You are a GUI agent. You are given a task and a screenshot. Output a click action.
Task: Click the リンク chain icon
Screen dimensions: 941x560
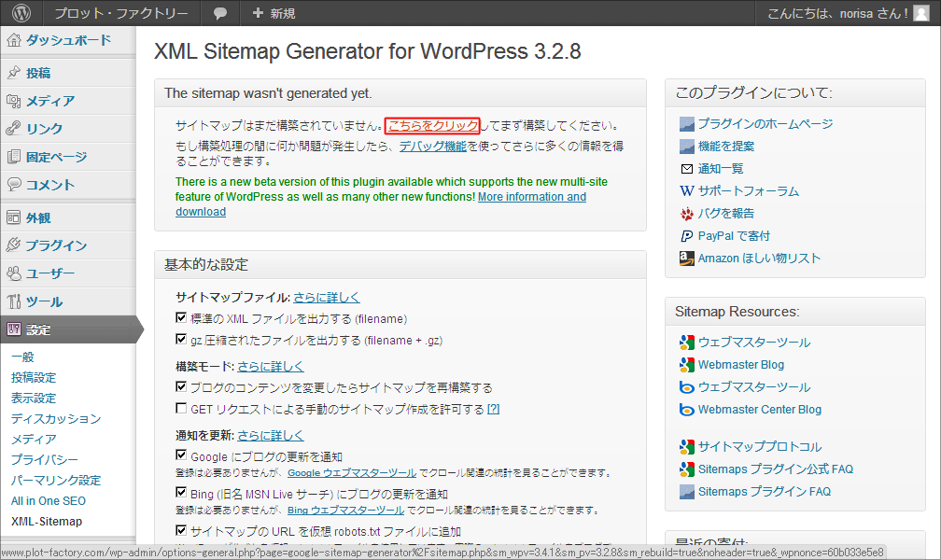click(13, 128)
